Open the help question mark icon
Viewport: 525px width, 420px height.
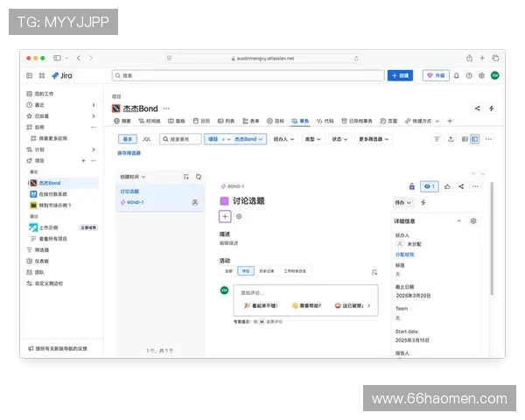tap(469, 76)
